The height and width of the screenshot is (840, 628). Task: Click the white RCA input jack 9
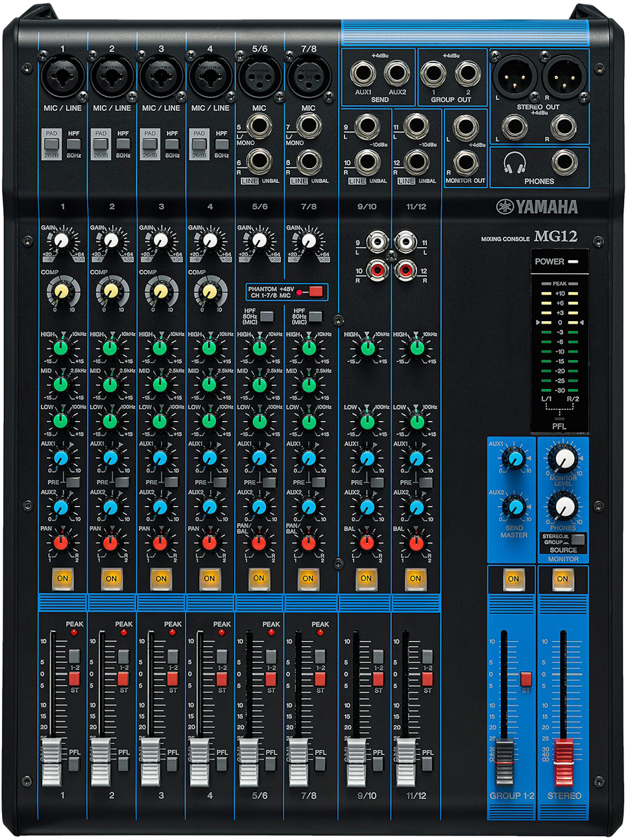click(x=377, y=243)
